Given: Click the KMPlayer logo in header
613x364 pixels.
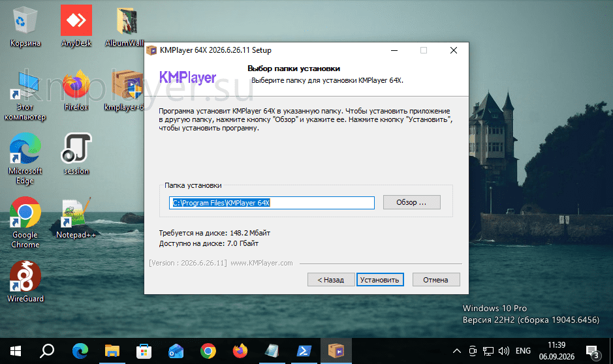Looking at the screenshot, I should click(x=187, y=78).
